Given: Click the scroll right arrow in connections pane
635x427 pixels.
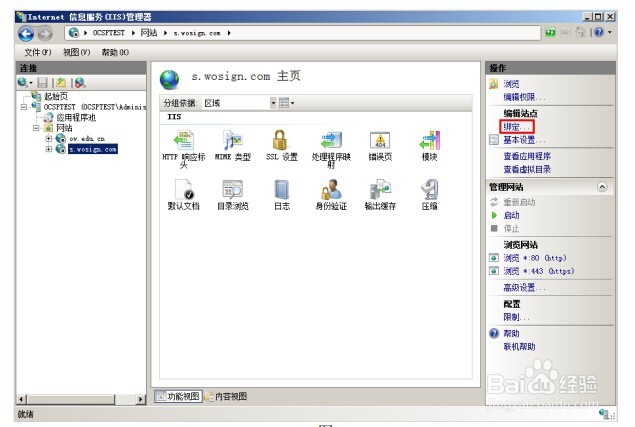Looking at the screenshot, I should 141,399.
